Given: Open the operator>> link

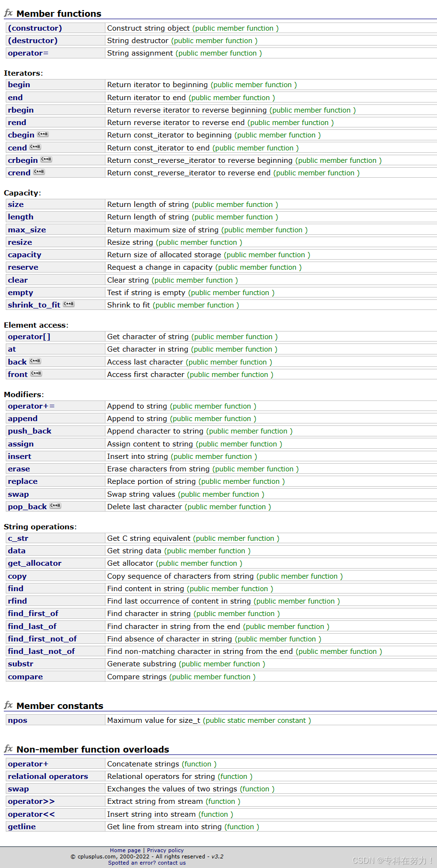Looking at the screenshot, I should [31, 801].
